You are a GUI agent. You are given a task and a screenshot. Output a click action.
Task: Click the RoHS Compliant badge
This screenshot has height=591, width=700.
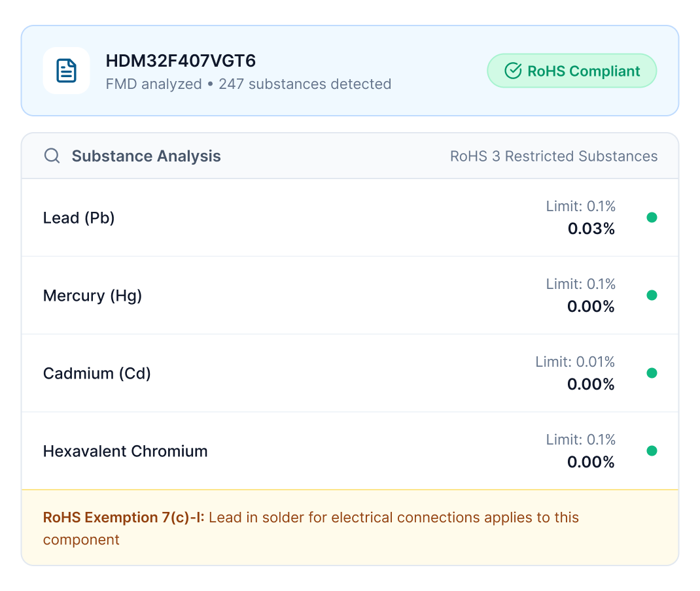pos(572,71)
